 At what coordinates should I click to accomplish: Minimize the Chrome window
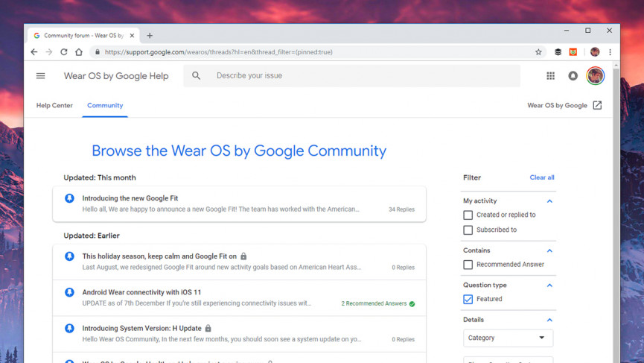click(x=567, y=31)
